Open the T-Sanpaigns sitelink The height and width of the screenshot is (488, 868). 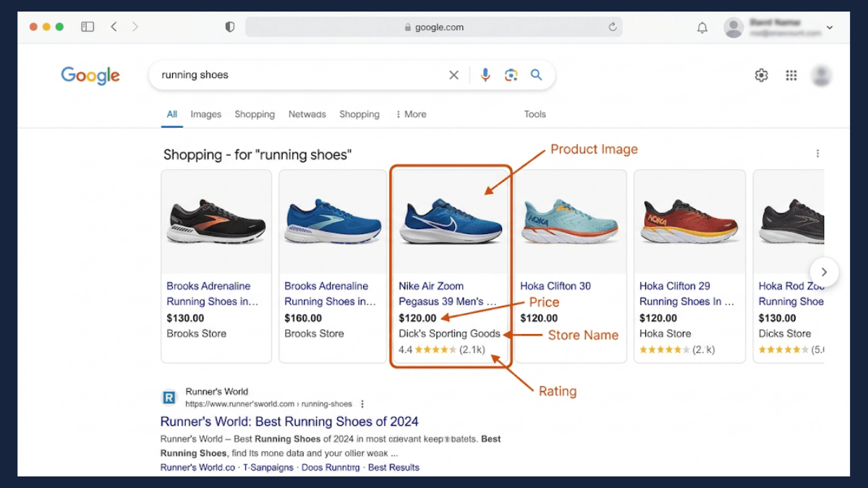click(268, 468)
